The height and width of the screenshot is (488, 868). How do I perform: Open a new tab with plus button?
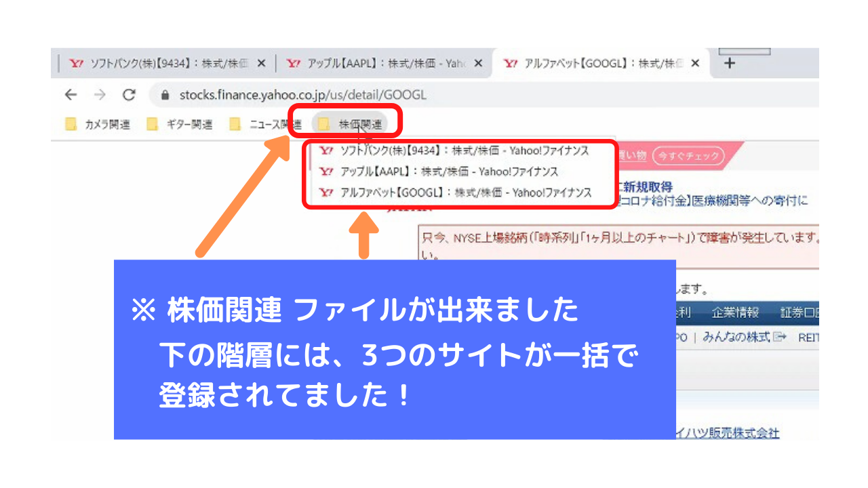tap(730, 63)
